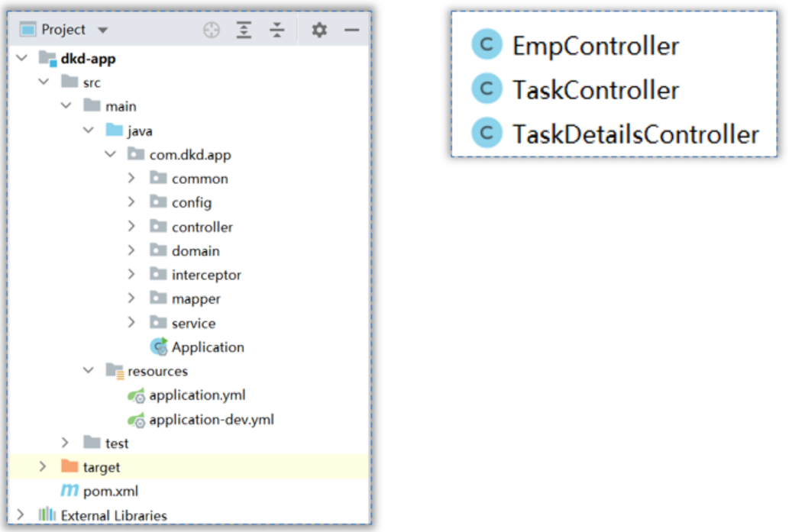The image size is (792, 532).
Task: Expand the controller package chevron
Action: [x=131, y=226]
